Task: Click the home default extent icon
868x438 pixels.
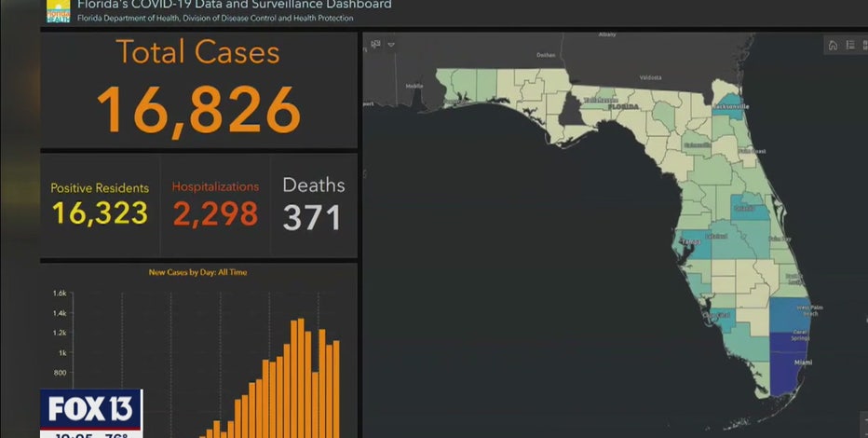Action: pyautogui.click(x=833, y=45)
